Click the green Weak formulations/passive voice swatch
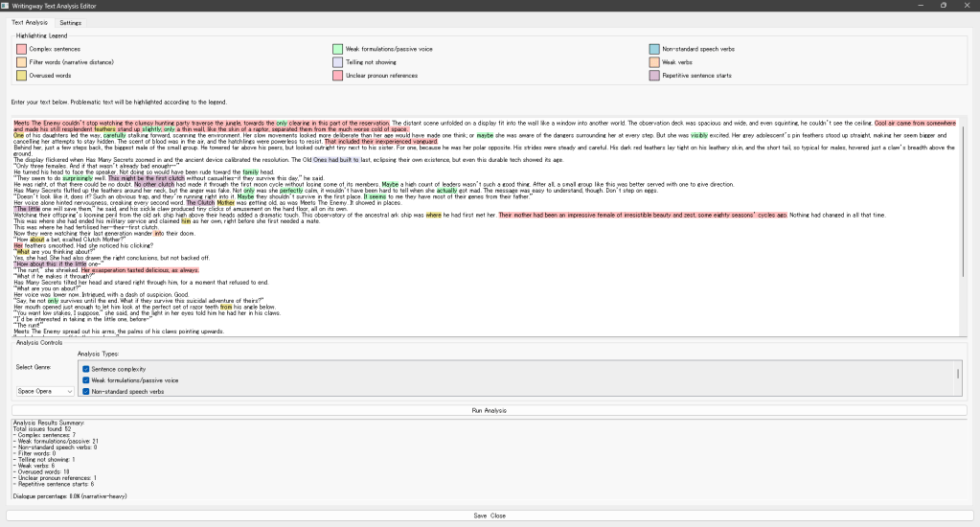This screenshot has height=527, width=980. [337, 49]
